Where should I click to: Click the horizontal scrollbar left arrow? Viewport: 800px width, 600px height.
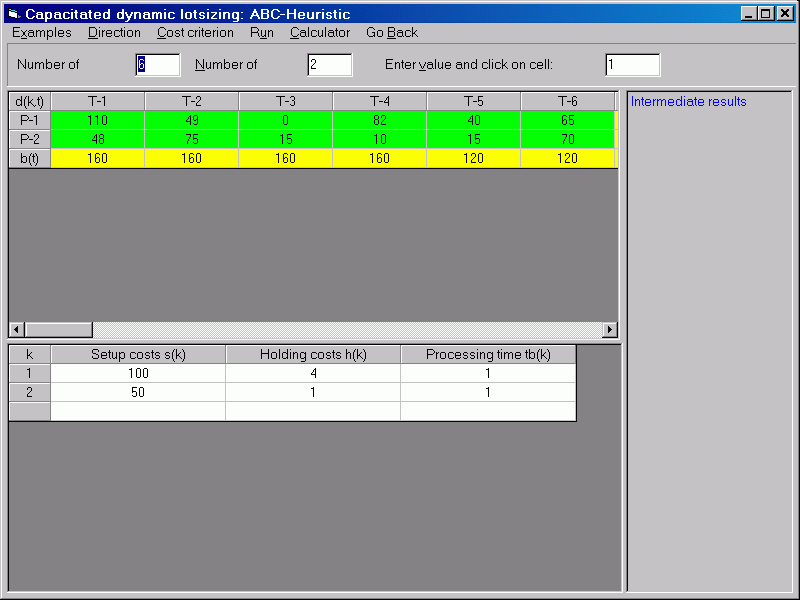pyautogui.click(x=17, y=330)
